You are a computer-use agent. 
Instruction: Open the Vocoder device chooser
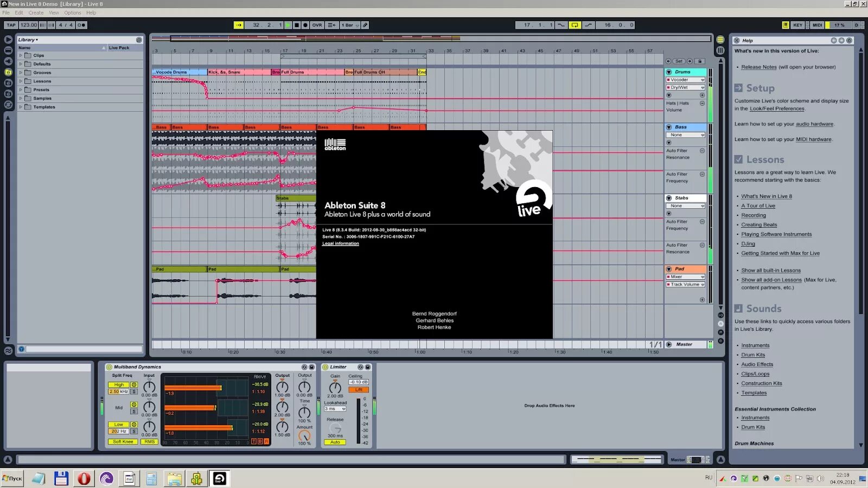click(x=686, y=80)
